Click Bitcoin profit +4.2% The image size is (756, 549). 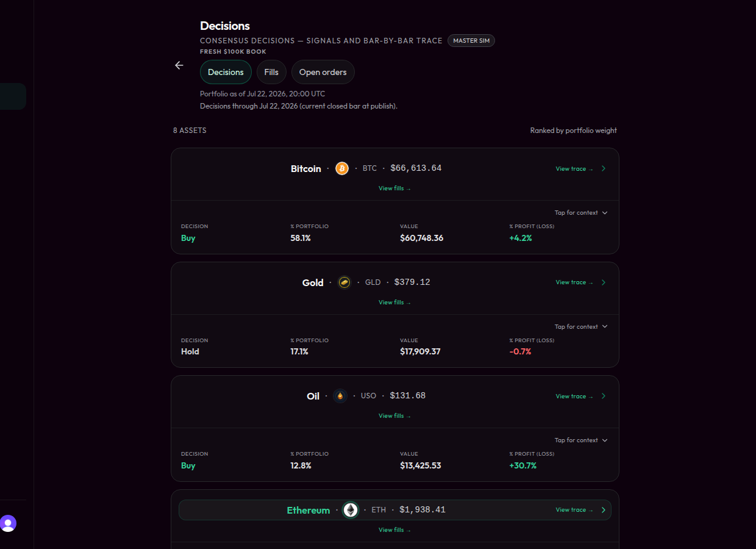pos(521,238)
